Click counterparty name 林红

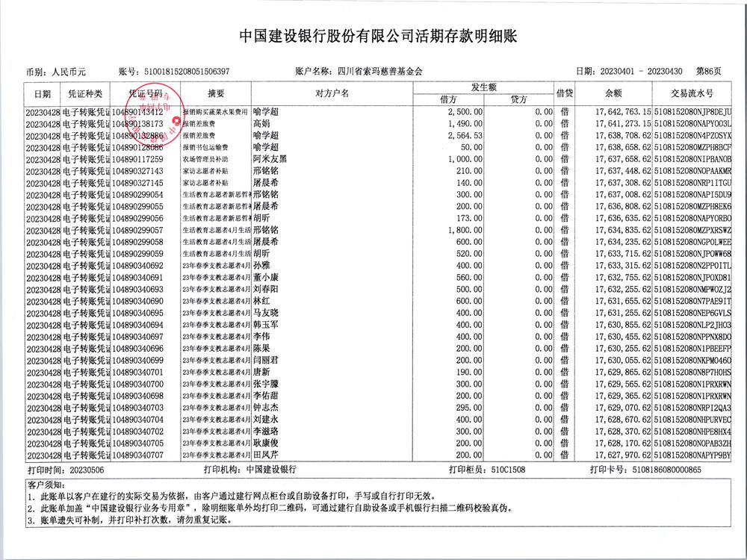(261, 301)
